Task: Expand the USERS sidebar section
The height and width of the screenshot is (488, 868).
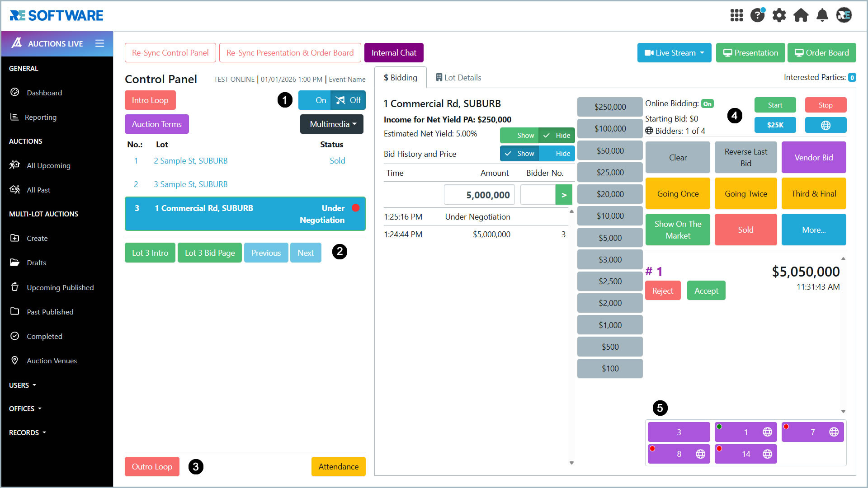Action: tap(23, 385)
